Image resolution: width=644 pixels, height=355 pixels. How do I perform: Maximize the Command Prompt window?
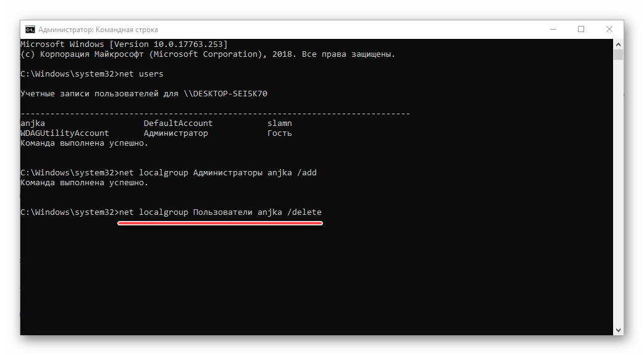[x=581, y=29]
